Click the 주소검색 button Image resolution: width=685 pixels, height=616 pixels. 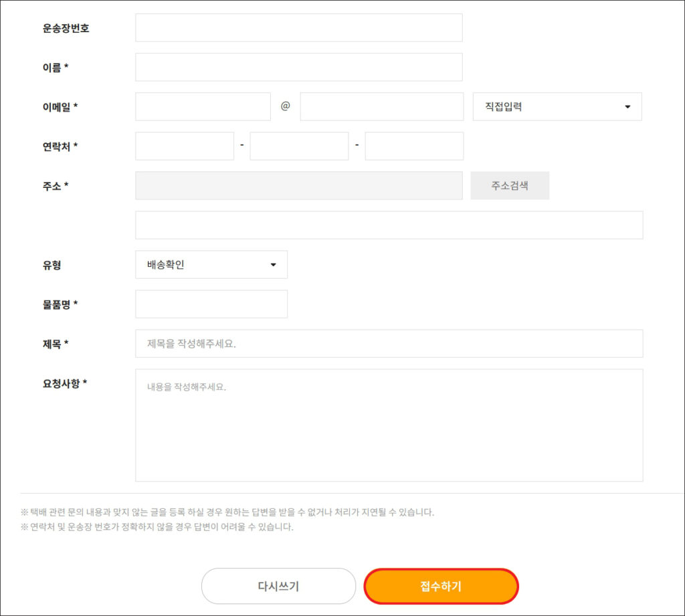510,186
